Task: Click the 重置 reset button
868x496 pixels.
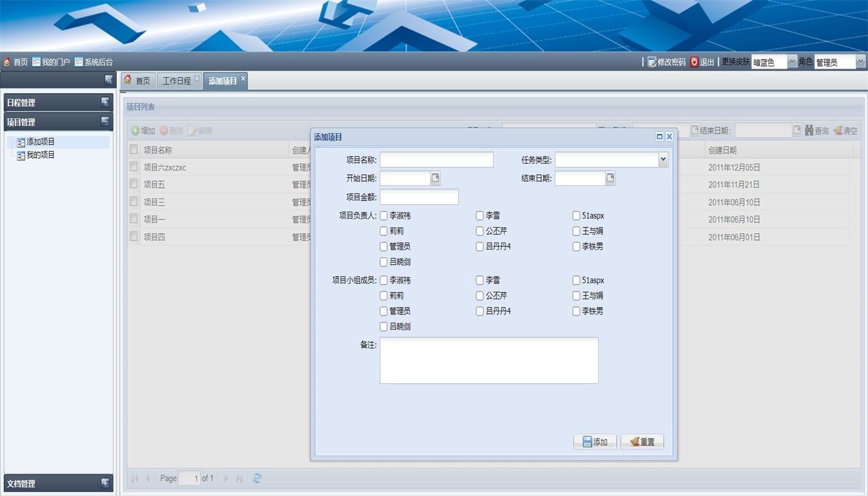Action: tap(642, 441)
